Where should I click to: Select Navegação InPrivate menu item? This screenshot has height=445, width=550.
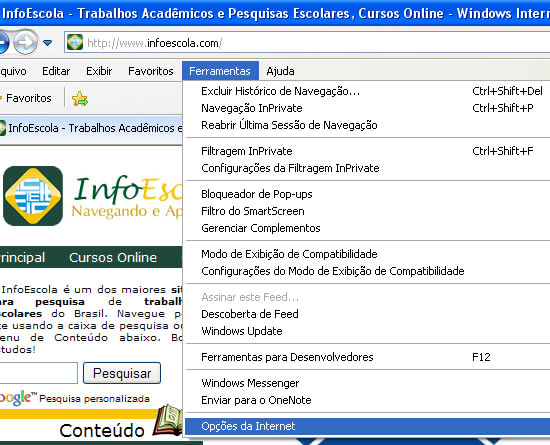pos(367,108)
